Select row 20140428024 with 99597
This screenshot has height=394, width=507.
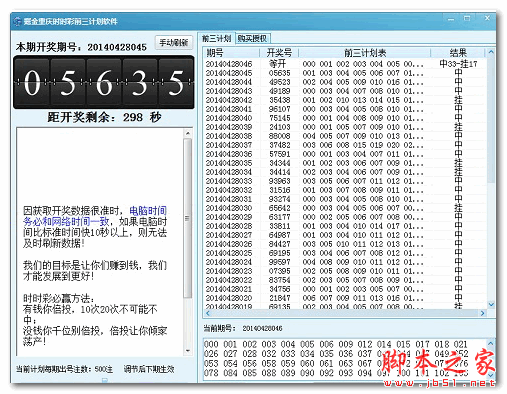345,262
